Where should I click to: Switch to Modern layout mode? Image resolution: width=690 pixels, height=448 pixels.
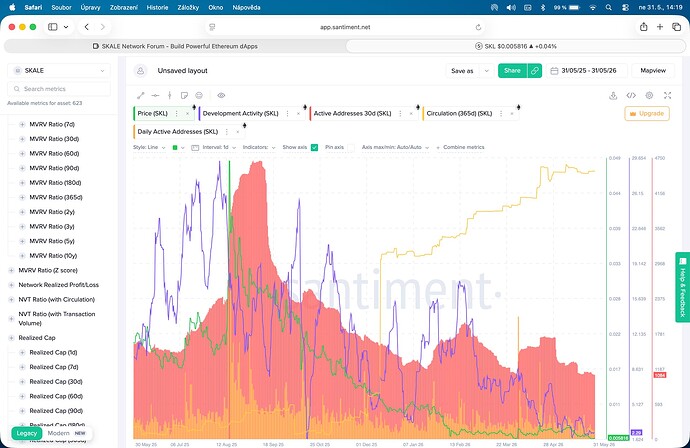(59, 433)
